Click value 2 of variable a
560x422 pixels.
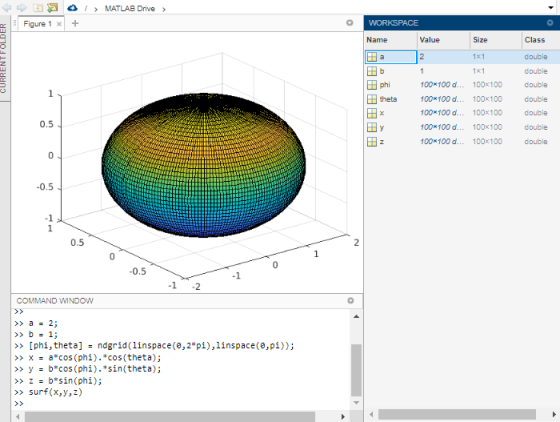click(x=422, y=56)
